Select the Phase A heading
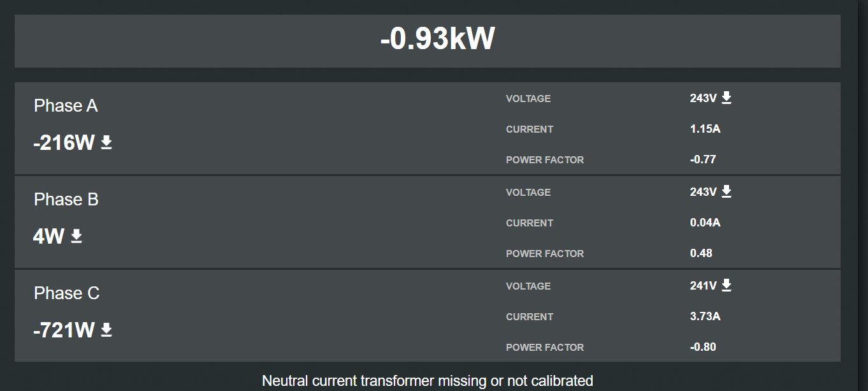The width and height of the screenshot is (868, 391). (66, 106)
